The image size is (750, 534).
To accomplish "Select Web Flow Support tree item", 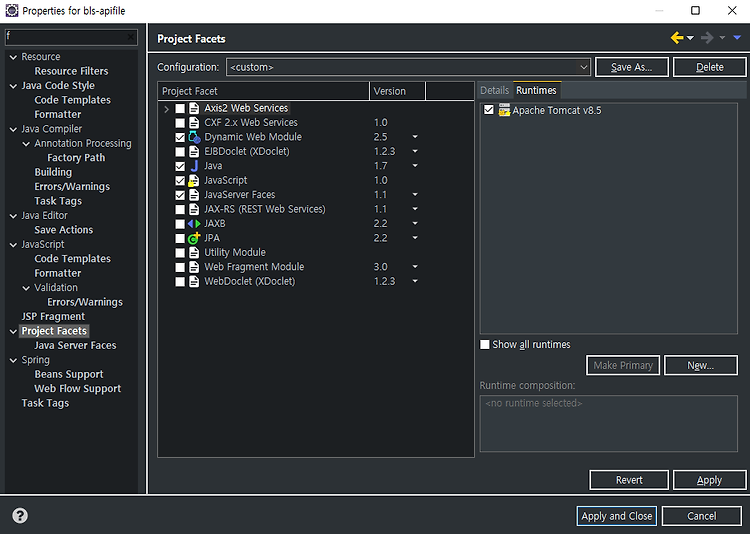I will (x=77, y=389).
